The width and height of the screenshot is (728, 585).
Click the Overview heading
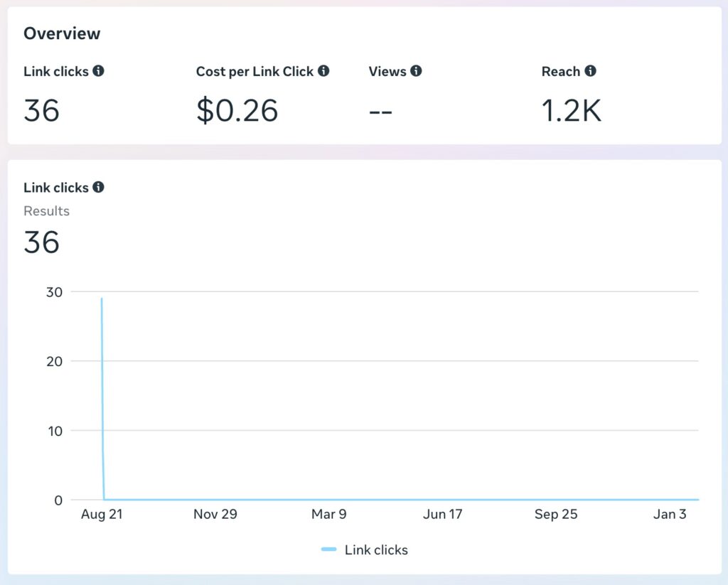[62, 33]
